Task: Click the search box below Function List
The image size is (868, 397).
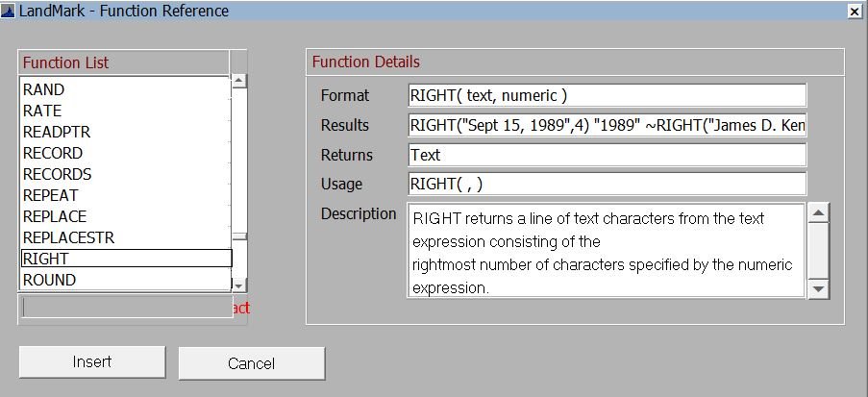Action: point(125,308)
